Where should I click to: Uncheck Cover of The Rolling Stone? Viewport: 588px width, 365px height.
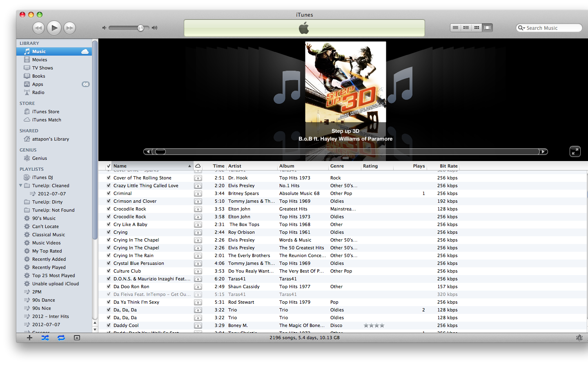(109, 178)
